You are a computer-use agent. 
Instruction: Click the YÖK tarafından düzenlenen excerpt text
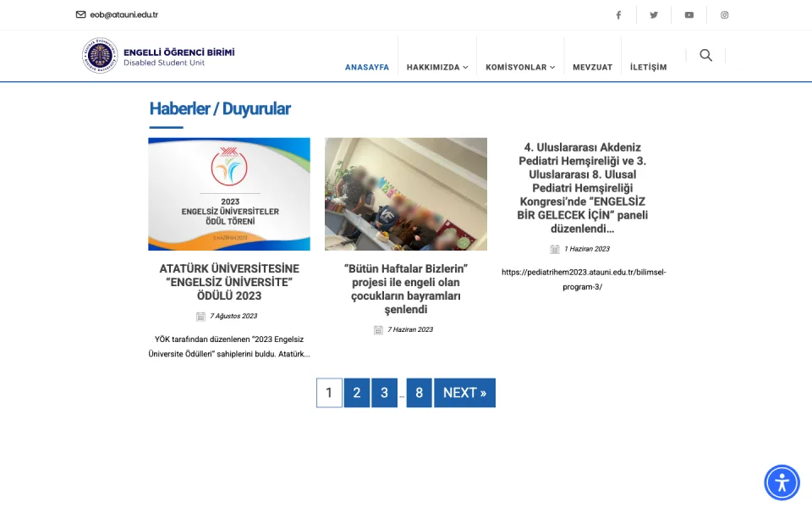(229, 347)
